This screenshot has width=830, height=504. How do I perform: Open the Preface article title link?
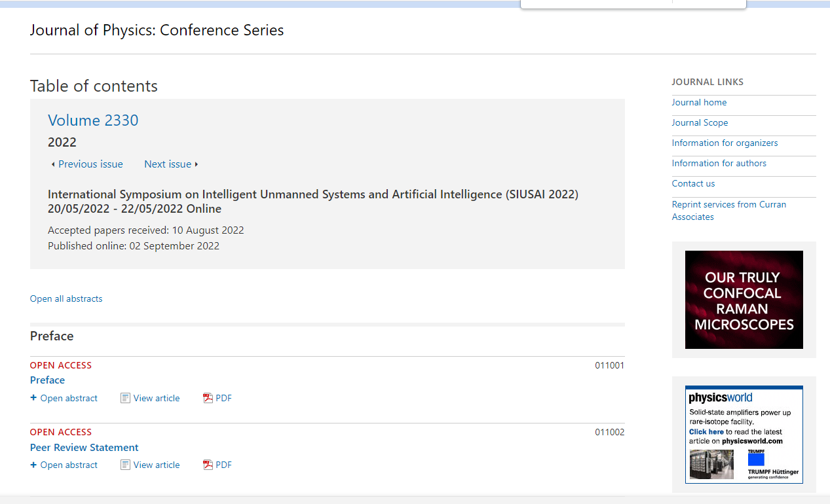click(47, 380)
